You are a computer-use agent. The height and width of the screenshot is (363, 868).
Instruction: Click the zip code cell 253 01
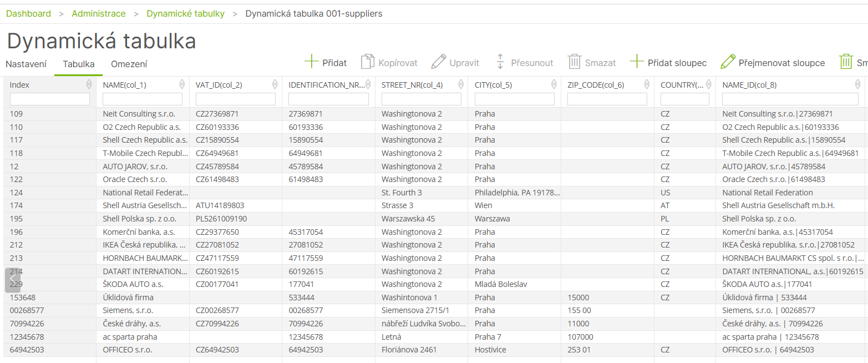click(607, 350)
